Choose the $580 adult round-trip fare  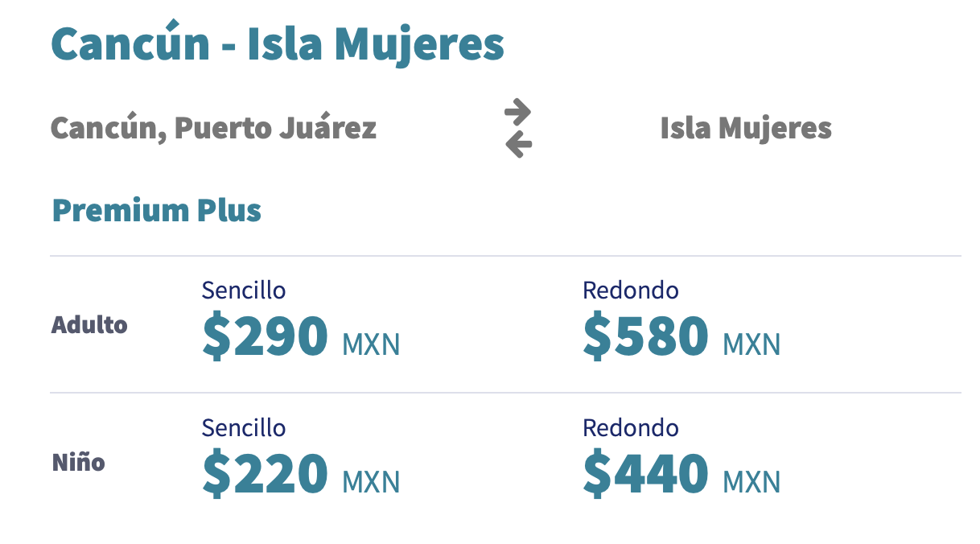pos(646,336)
